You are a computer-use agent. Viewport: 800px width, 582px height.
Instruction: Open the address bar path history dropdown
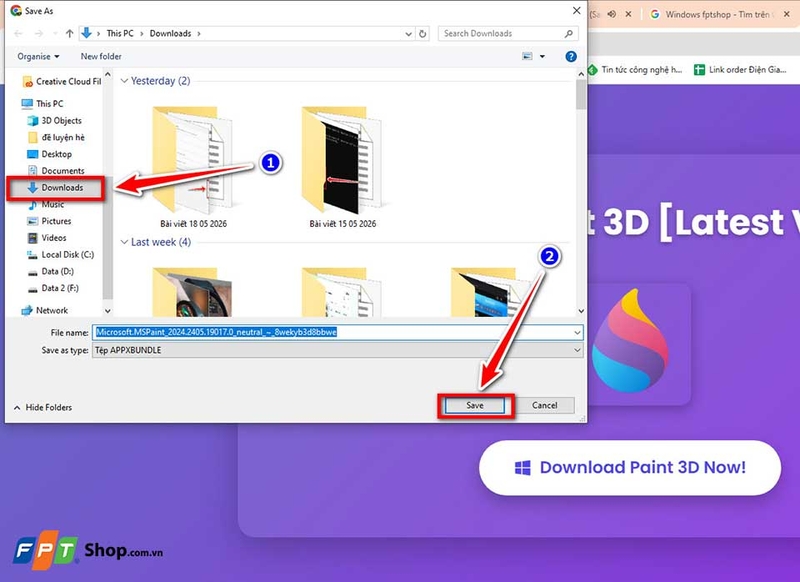408,34
